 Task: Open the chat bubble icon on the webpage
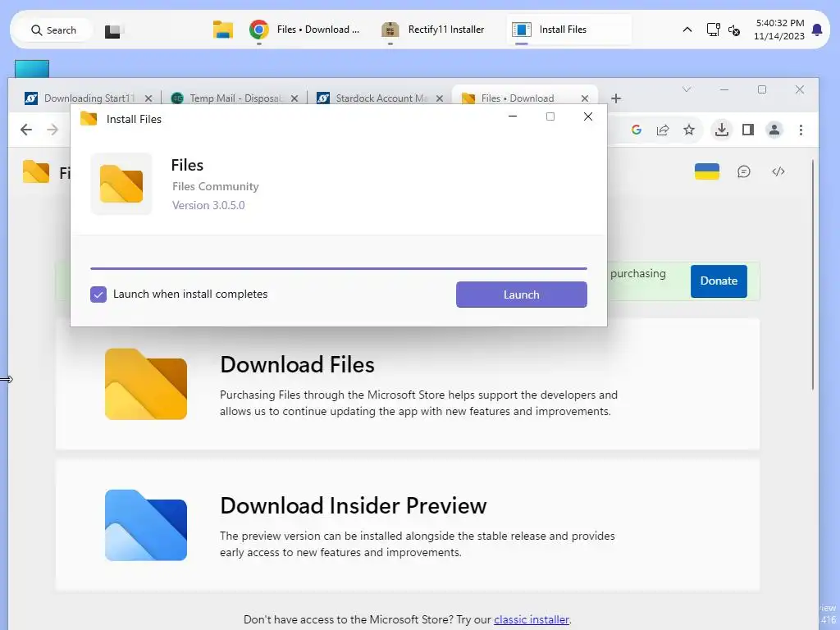coord(743,171)
